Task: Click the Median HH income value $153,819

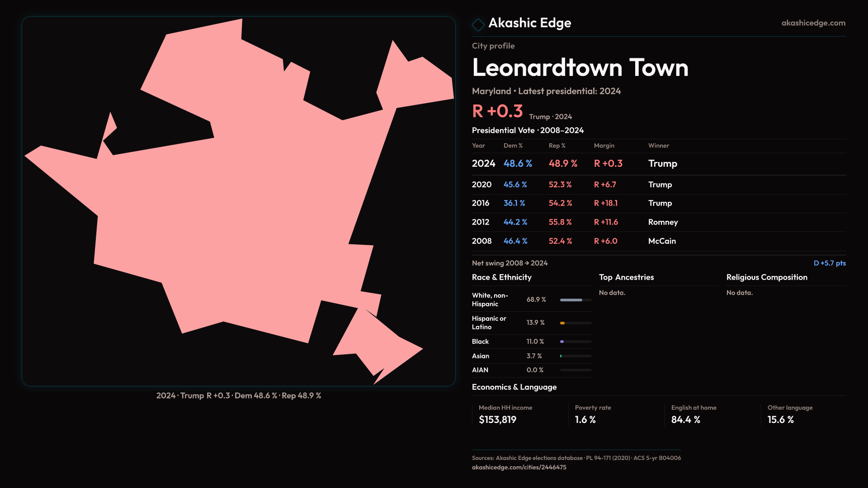Action: (x=497, y=420)
